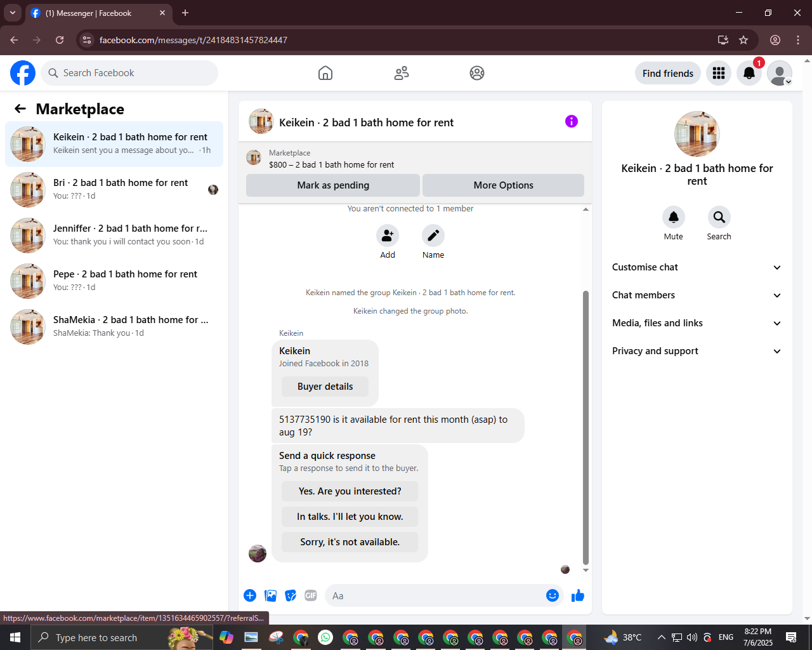The width and height of the screenshot is (812, 650).
Task: Open the account profile avatar menu
Action: pos(780,73)
